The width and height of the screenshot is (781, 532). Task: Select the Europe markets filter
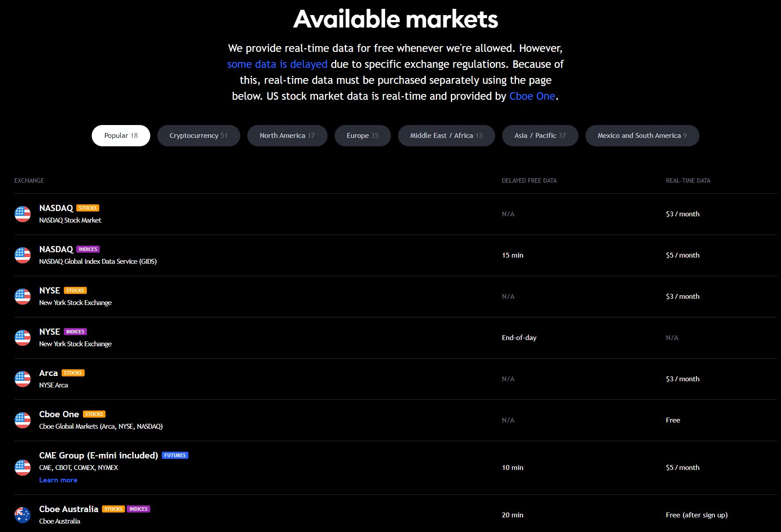[362, 135]
